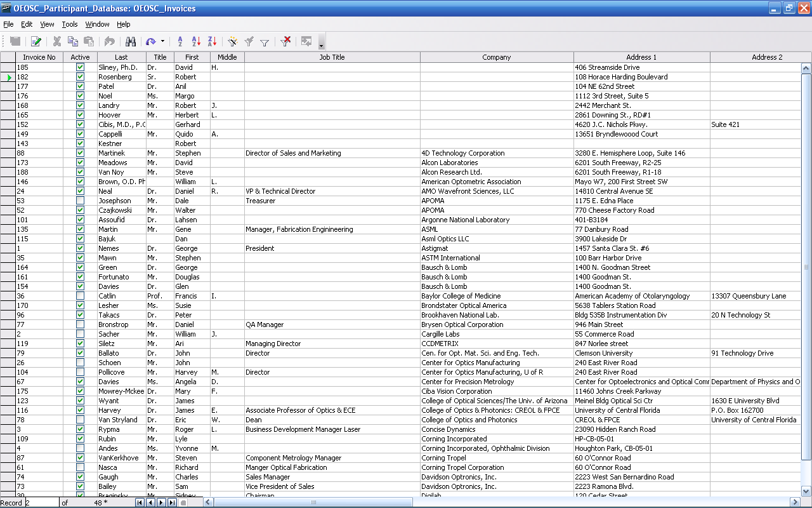This screenshot has width=812, height=508.
Task: Apply Filter By Selection wand icon
Action: point(233,41)
